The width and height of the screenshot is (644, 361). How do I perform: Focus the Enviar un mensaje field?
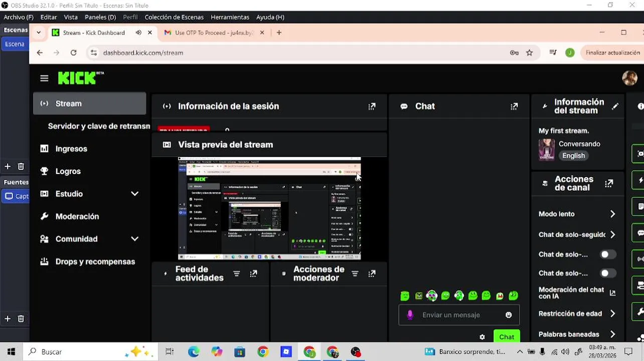point(458,315)
